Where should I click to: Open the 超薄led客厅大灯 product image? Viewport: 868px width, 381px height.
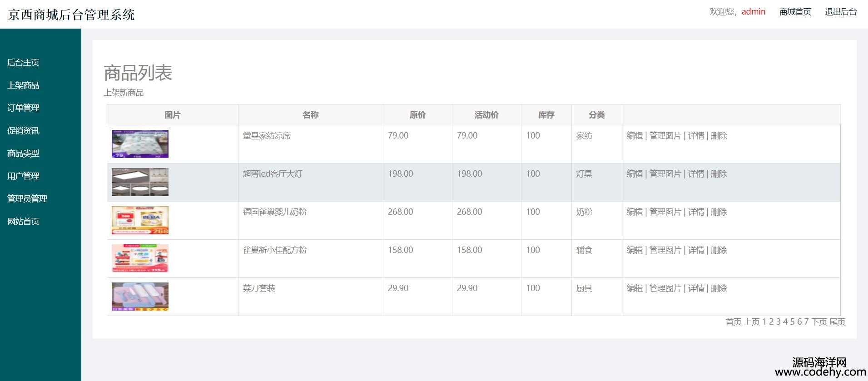(x=140, y=182)
